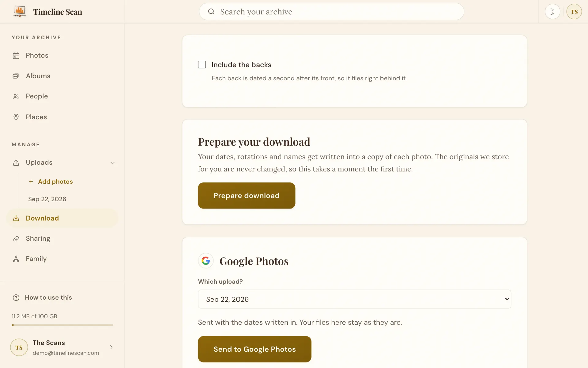Screen dimensions: 588x368
Task: Click the Family tree icon
Action: click(x=16, y=259)
